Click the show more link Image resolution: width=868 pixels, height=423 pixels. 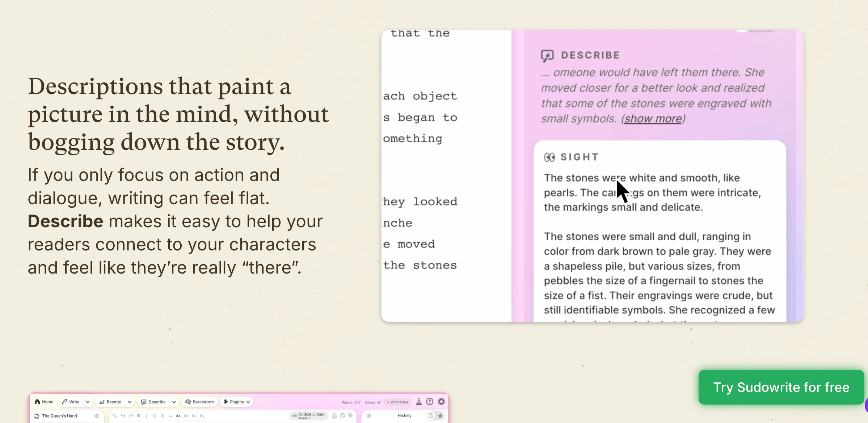pyautogui.click(x=653, y=119)
